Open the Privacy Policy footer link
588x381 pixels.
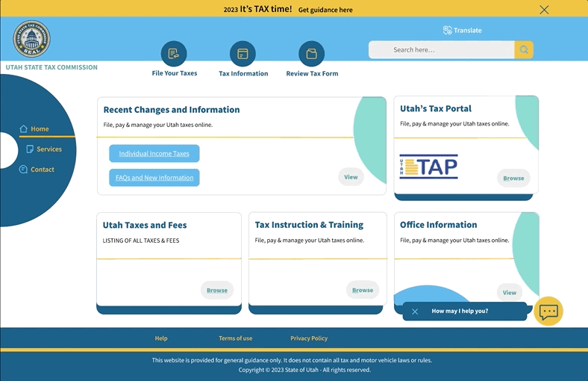[x=309, y=338]
